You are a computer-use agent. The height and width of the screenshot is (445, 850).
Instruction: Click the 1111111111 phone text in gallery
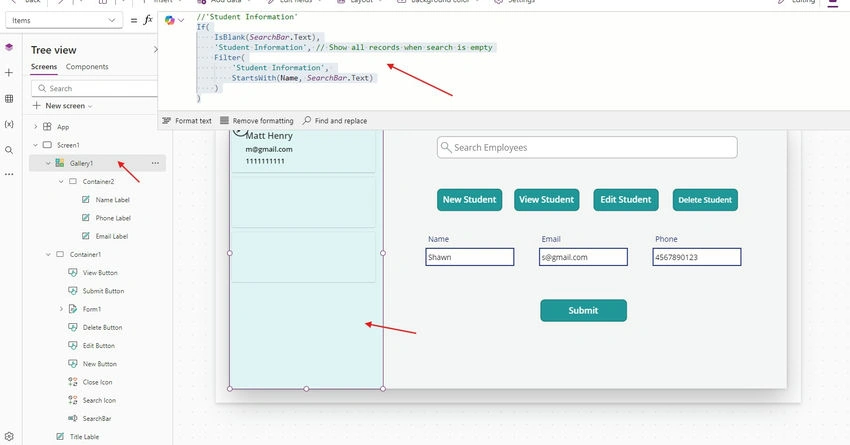click(265, 161)
